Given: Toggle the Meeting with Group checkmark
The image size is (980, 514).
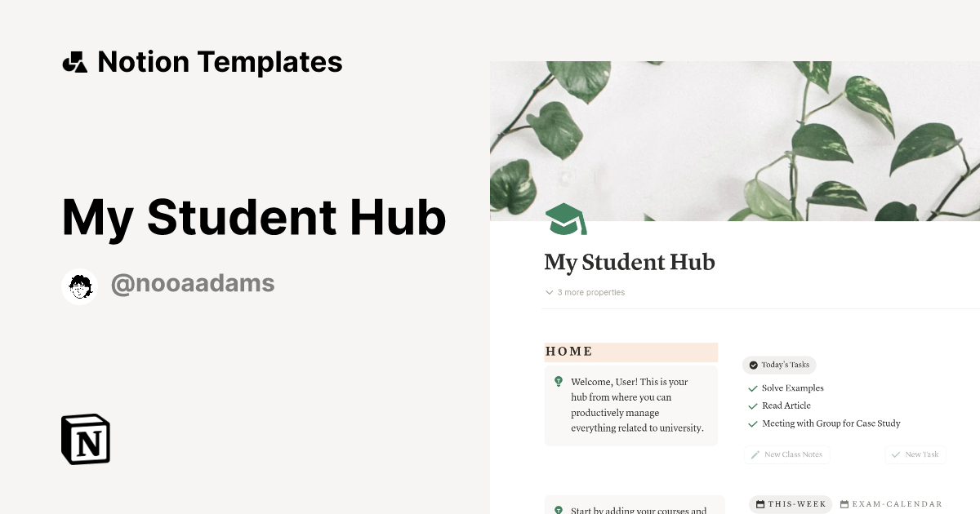Looking at the screenshot, I should pyautogui.click(x=752, y=423).
